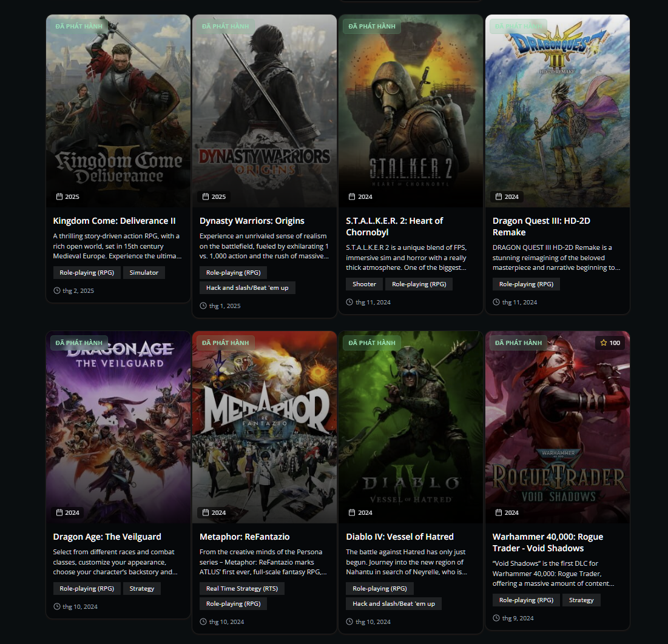The height and width of the screenshot is (644, 668).
Task: Open Metaphor: ReFantazio title link
Action: click(245, 537)
